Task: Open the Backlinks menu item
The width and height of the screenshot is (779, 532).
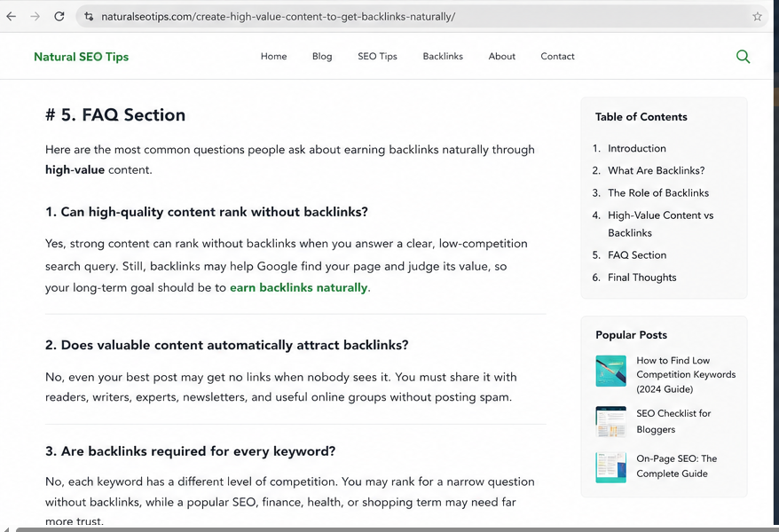Action: (443, 56)
